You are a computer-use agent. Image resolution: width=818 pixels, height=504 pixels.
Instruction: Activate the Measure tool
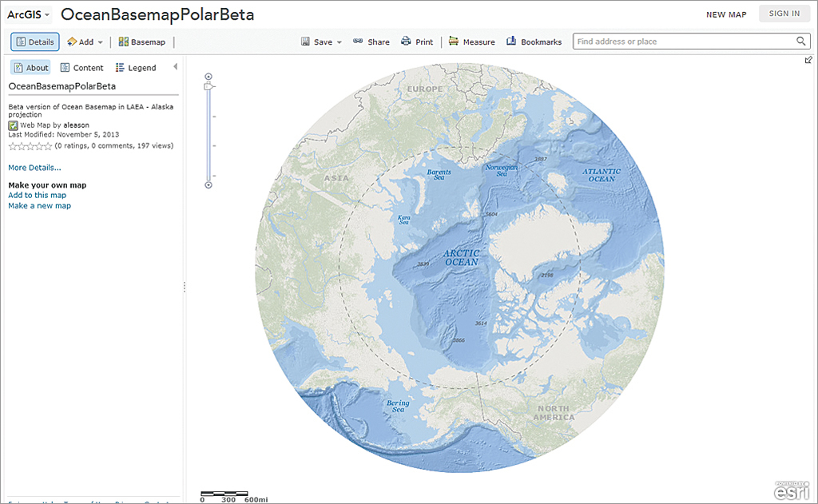point(471,42)
